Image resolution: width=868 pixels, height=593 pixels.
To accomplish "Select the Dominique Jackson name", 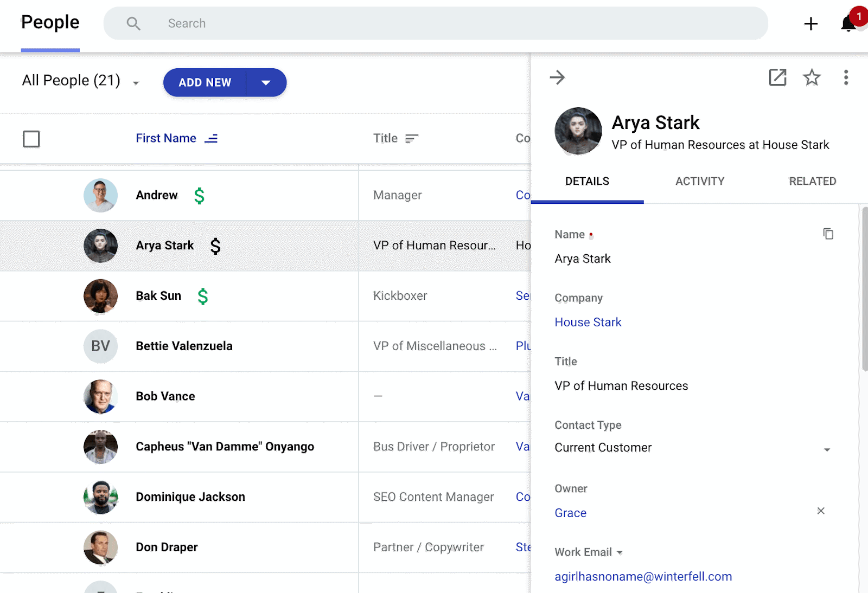I will (190, 497).
